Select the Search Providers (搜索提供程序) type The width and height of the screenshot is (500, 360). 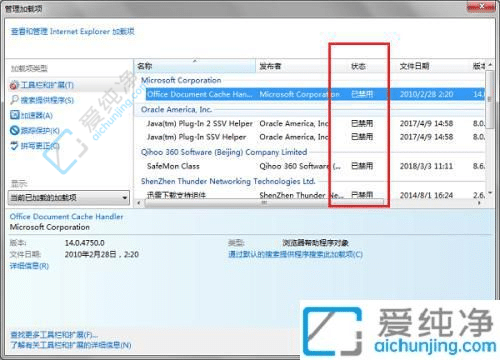pos(42,100)
